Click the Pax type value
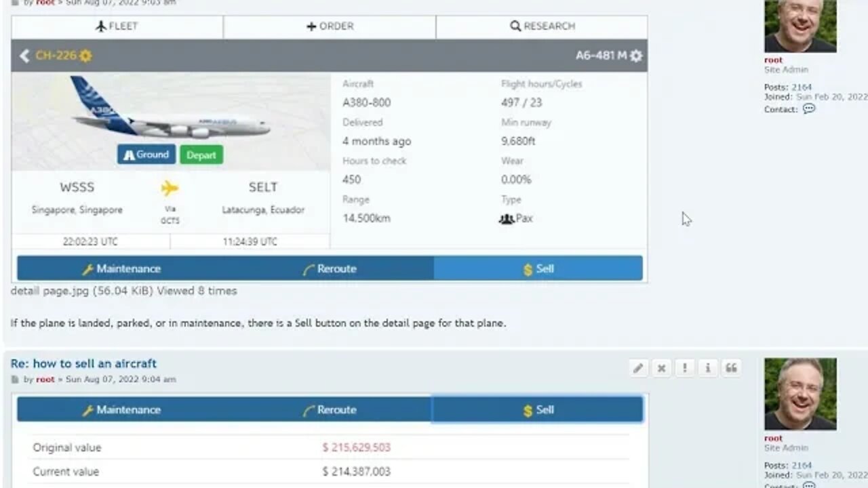868x488 pixels. (x=516, y=219)
